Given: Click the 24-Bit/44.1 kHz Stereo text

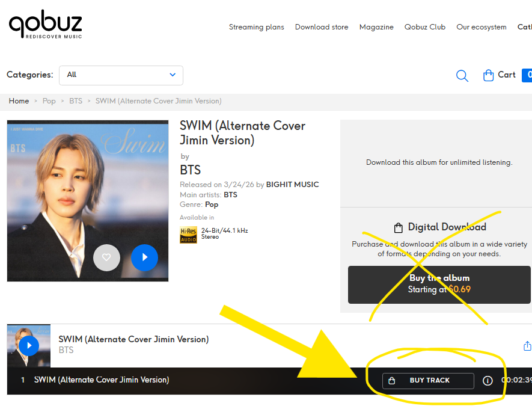Looking at the screenshot, I should click(x=224, y=233).
